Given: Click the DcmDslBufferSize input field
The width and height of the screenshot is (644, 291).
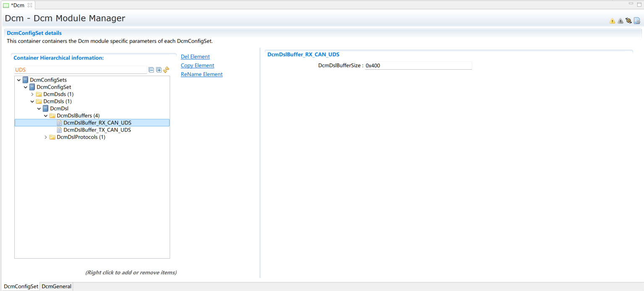Looking at the screenshot, I should click(418, 66).
